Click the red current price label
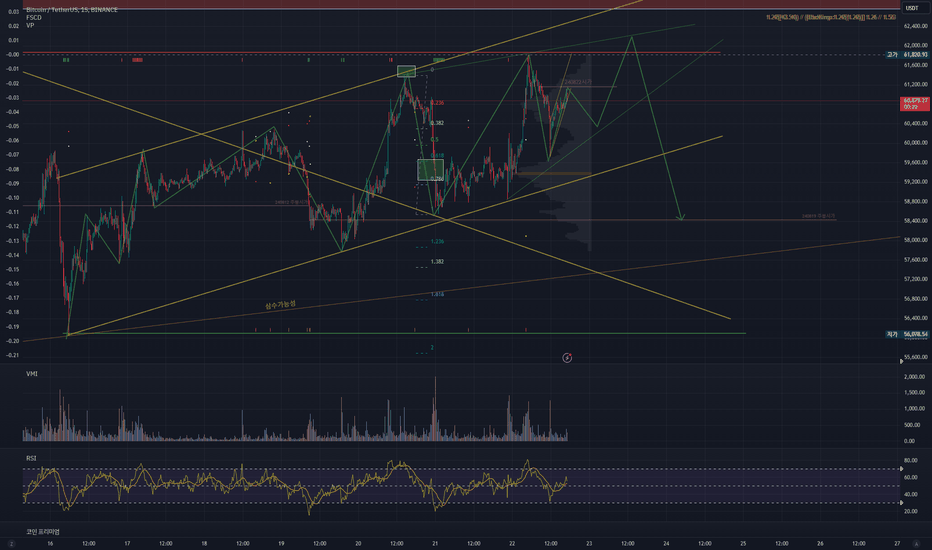 915,103
